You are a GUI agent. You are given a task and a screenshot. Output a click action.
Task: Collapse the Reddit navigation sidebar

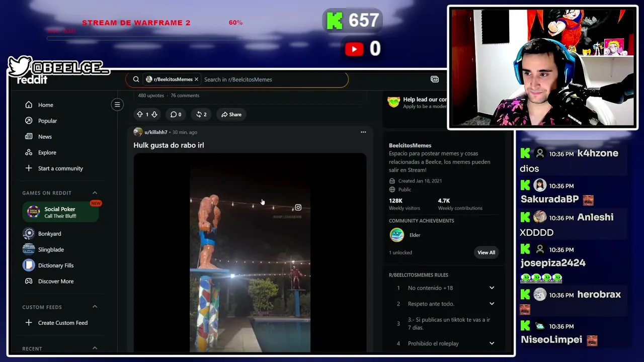point(117,105)
